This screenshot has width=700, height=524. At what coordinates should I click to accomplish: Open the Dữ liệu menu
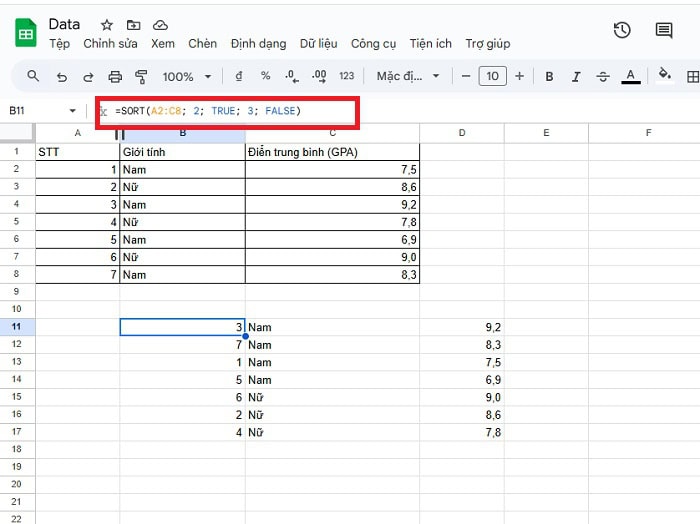coord(318,44)
